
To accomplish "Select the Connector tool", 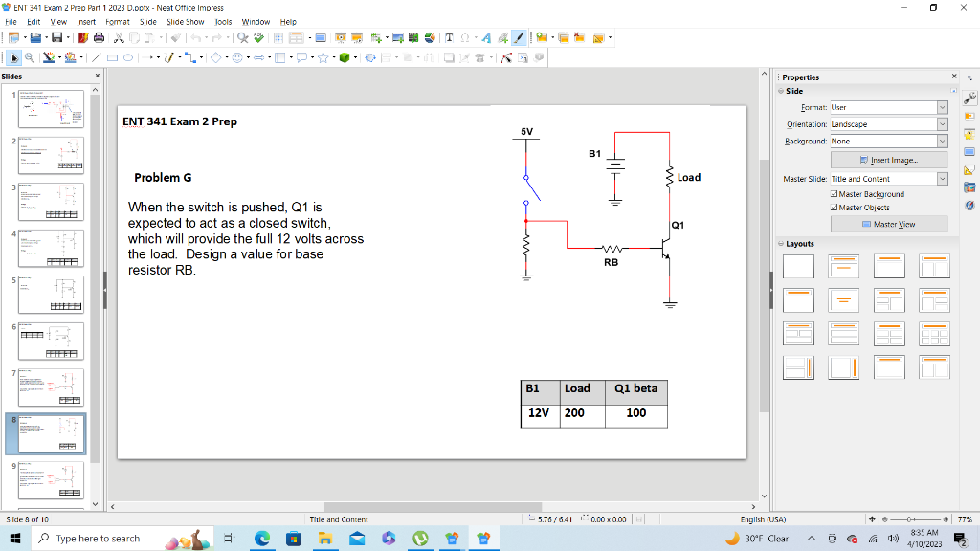I will coord(190,58).
